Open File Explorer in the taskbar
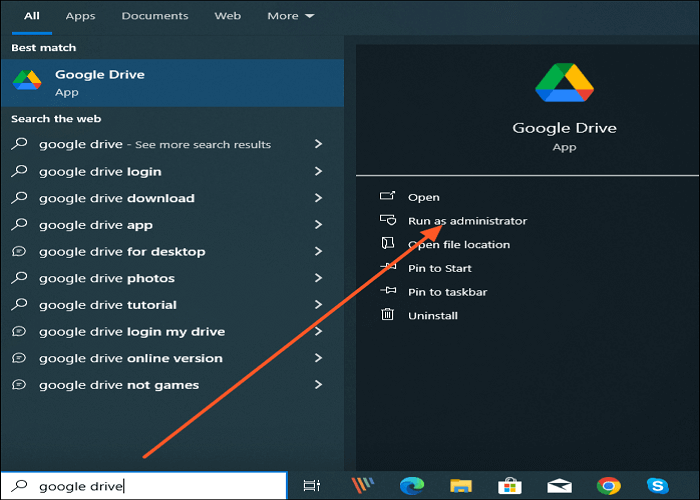This screenshot has height=500, width=700. [x=460, y=486]
